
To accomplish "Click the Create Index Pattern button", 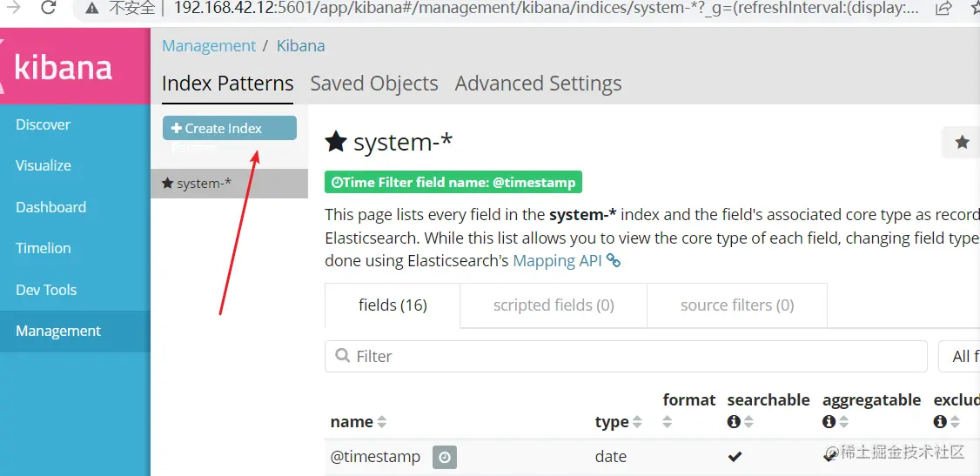I will [229, 129].
